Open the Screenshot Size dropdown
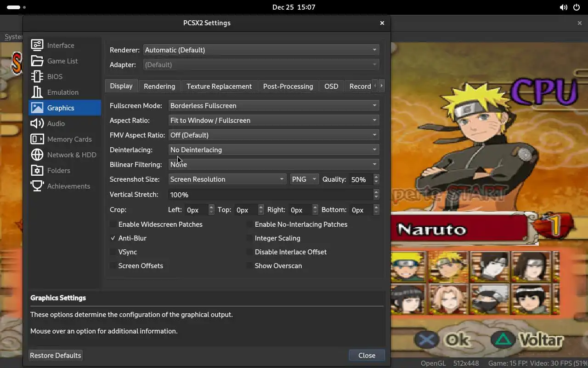This screenshot has width=588, height=368. point(228,179)
